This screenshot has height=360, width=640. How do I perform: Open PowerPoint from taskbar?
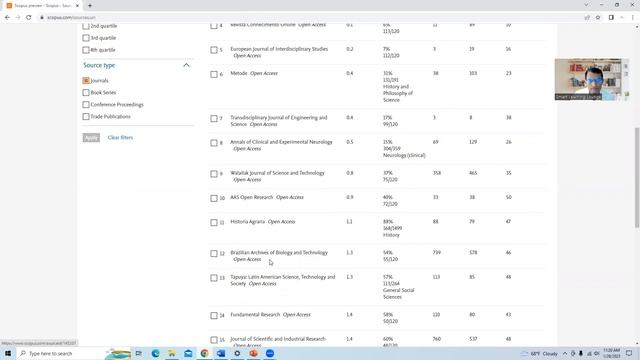point(253,353)
